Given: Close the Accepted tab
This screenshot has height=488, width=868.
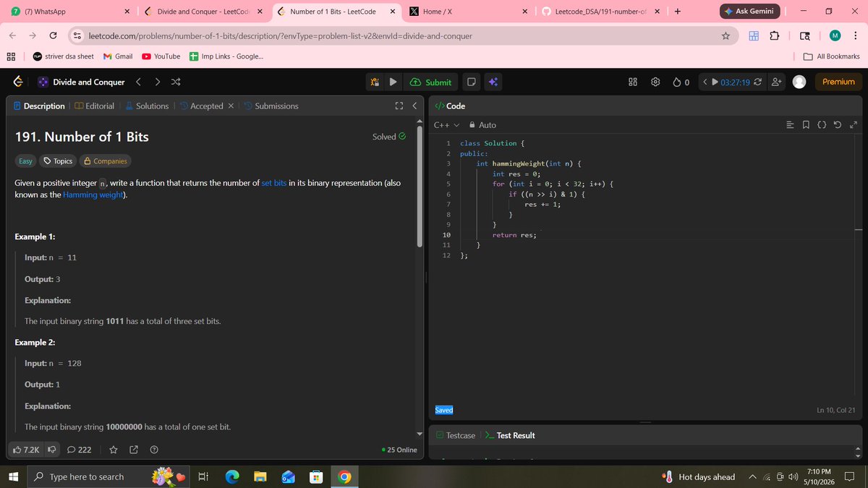Looking at the screenshot, I should (230, 106).
